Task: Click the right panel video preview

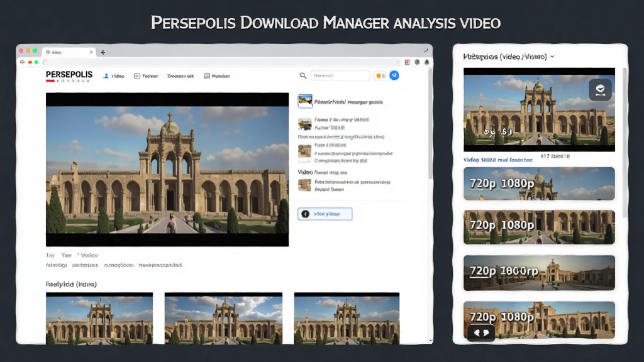Action: click(x=539, y=109)
